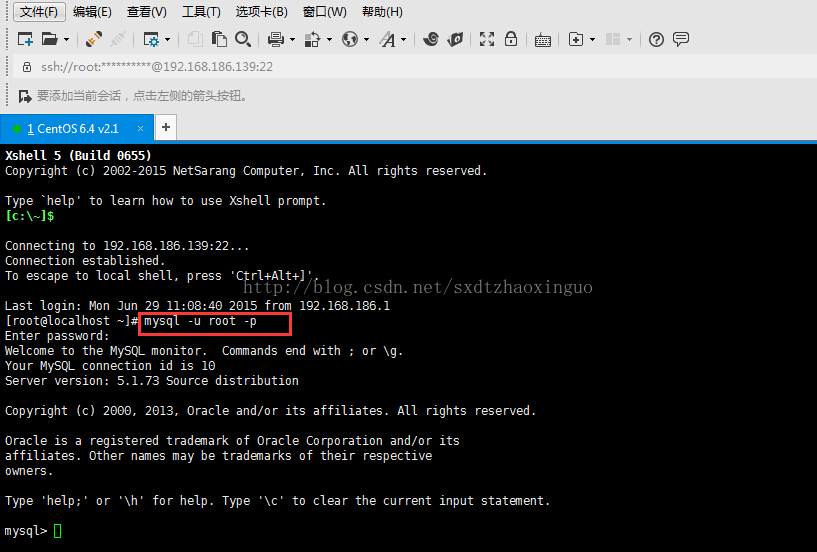Screen dimensions: 817x552
Task: Expand the Font dropdown arrow
Action: coord(404,39)
